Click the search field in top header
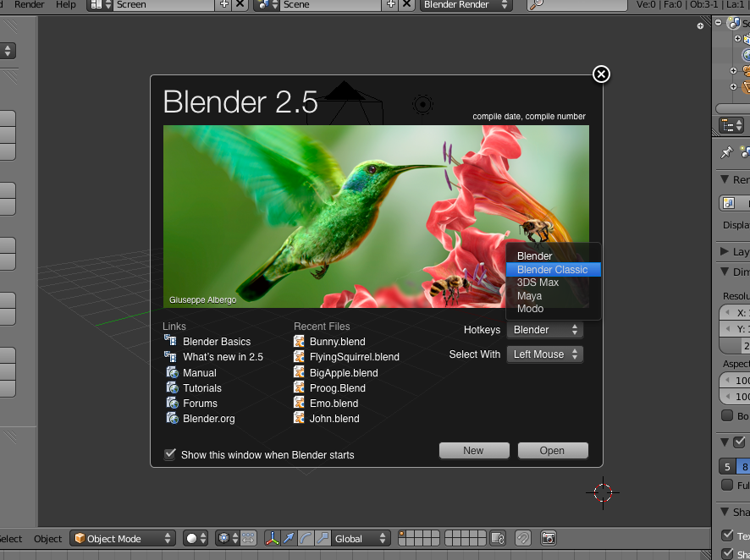Image resolution: width=750 pixels, height=560 pixels. [x=576, y=5]
